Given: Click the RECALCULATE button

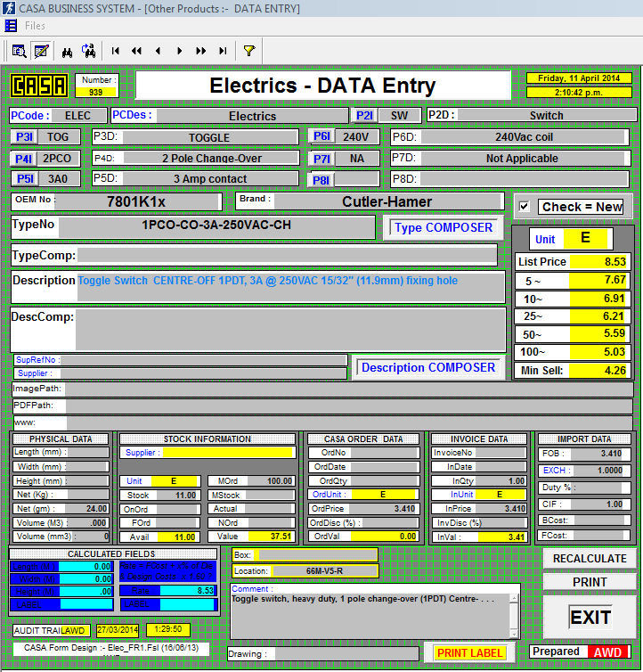Looking at the screenshot, I should click(590, 559).
